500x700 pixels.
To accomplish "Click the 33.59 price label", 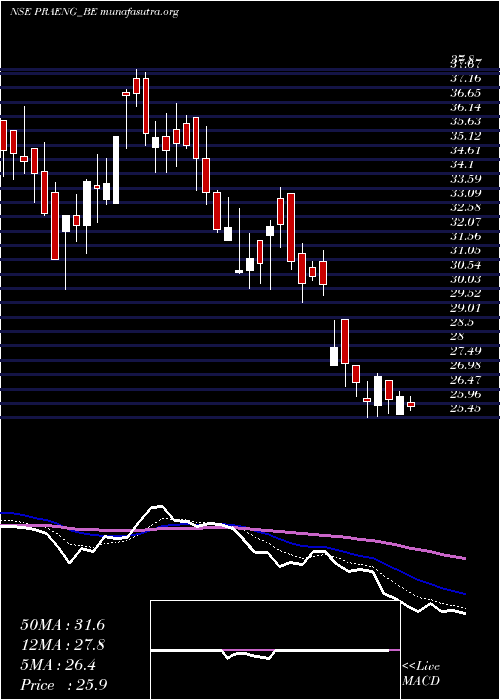I will (465, 179).
